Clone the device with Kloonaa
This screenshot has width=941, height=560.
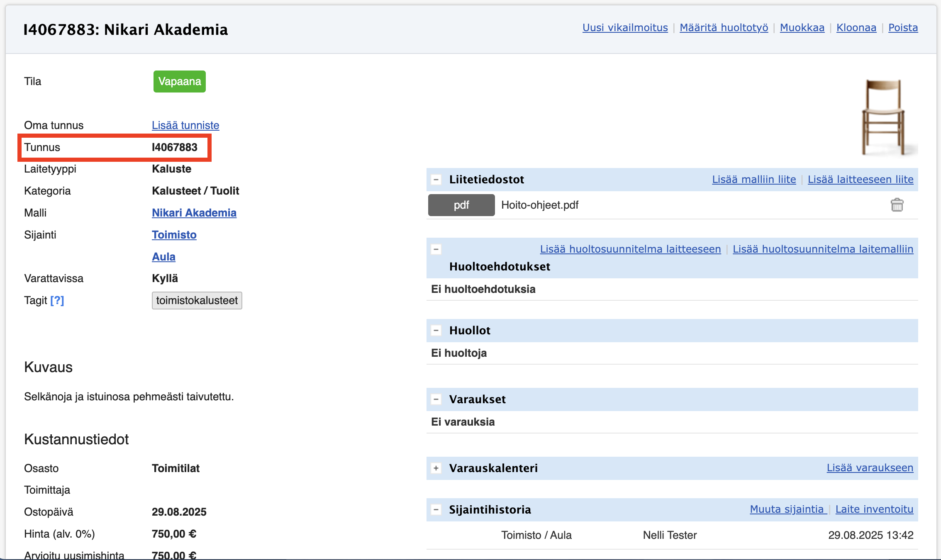coord(856,28)
